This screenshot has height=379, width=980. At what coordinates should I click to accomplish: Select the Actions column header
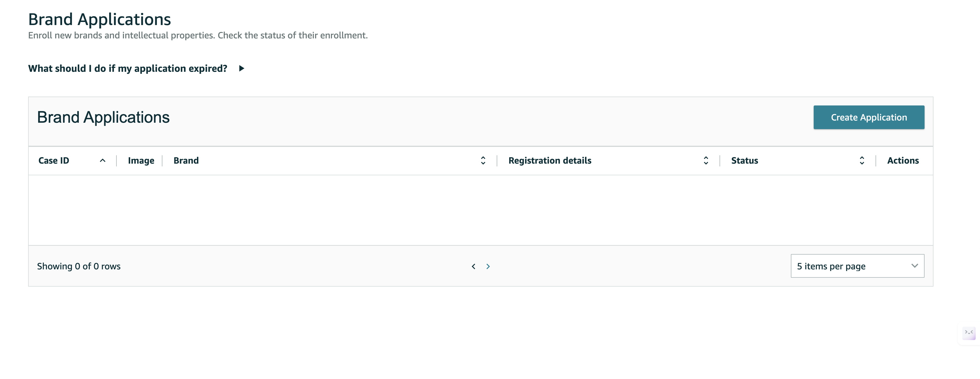903,161
